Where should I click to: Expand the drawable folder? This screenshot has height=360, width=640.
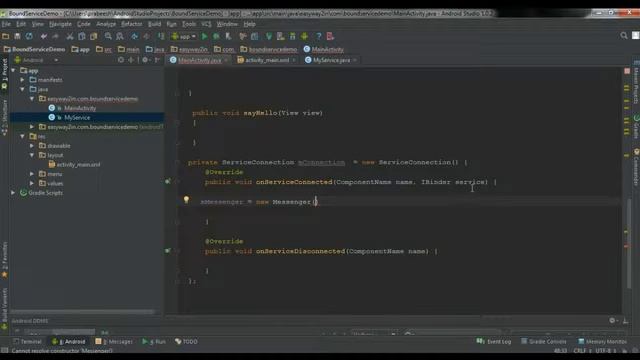coord(32,146)
